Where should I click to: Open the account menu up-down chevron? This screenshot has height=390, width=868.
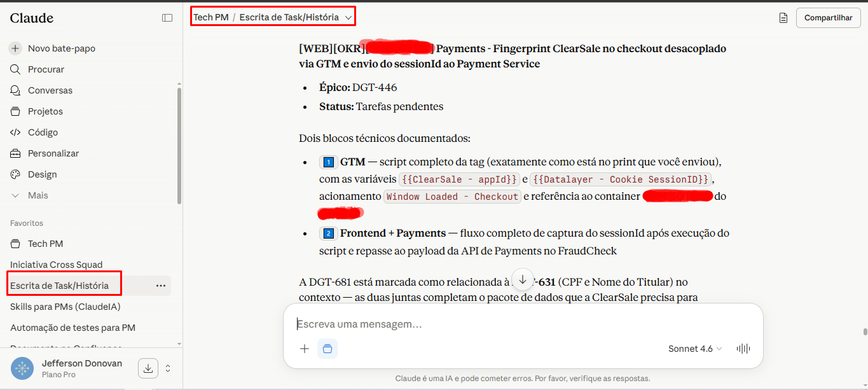pos(168,368)
